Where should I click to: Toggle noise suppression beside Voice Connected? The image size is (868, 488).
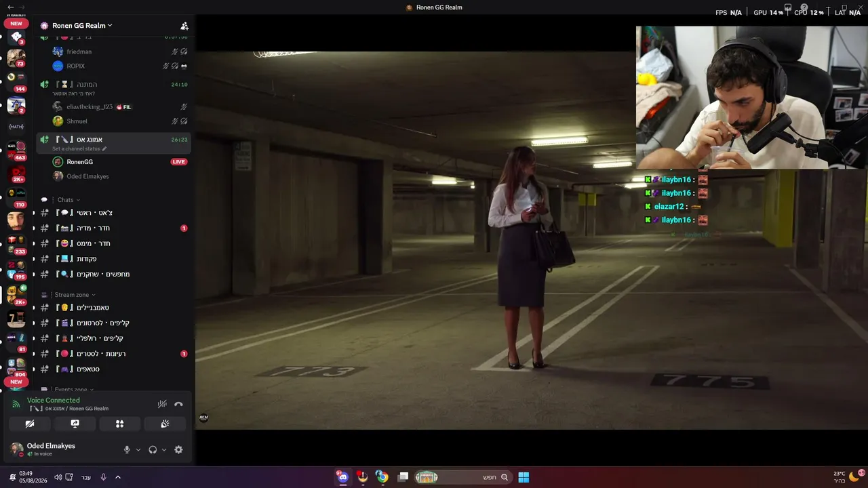(x=162, y=404)
